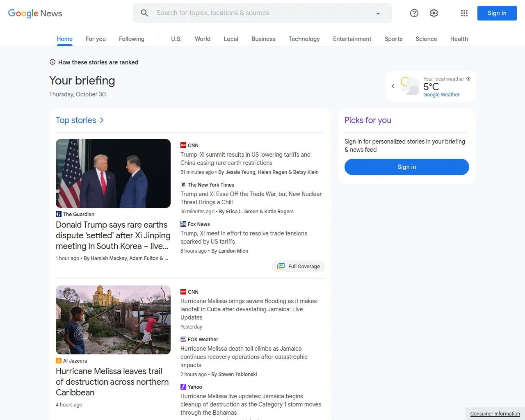Open Full Coverage for Trump-Xi story

[x=299, y=266]
